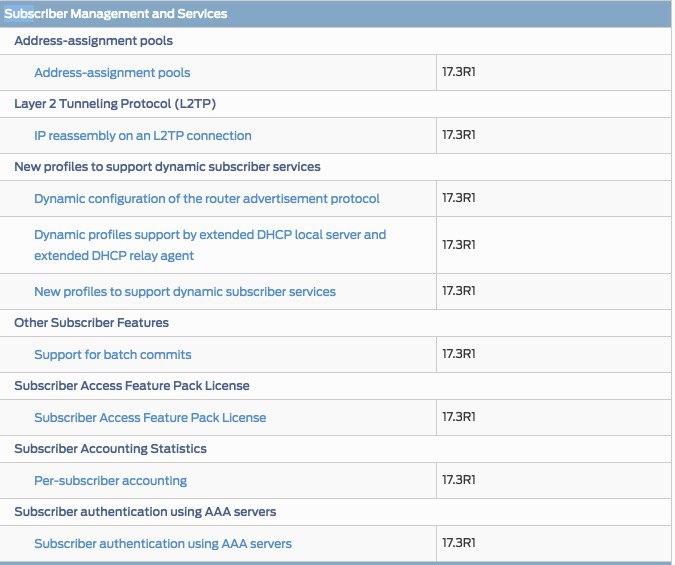Select the Address-assignment pools category heading
This screenshot has height=565, width=675.
pos(93,40)
